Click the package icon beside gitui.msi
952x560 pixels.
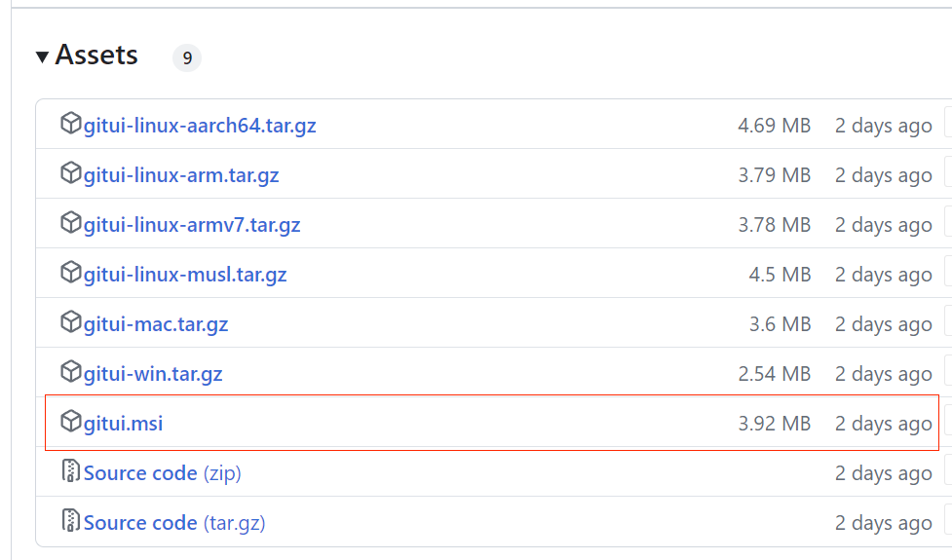point(70,421)
